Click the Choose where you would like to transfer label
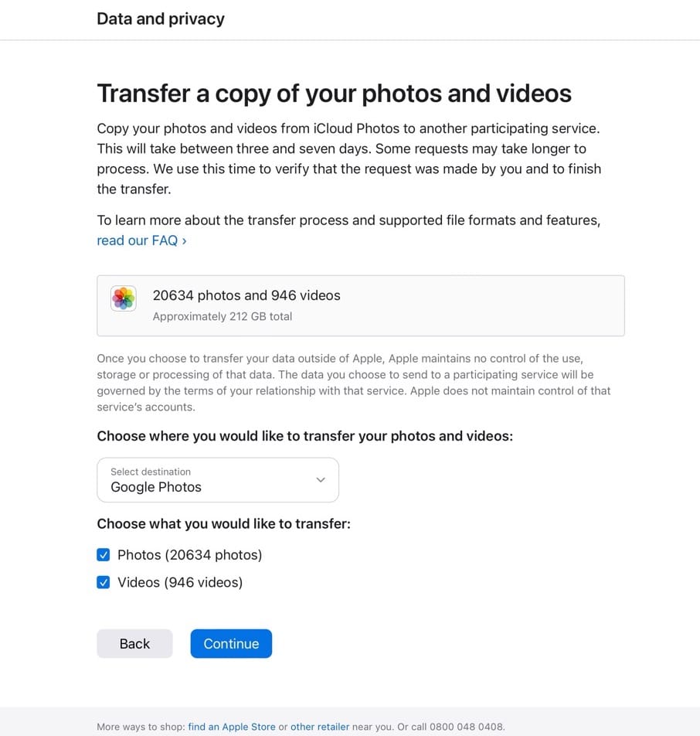 [305, 436]
